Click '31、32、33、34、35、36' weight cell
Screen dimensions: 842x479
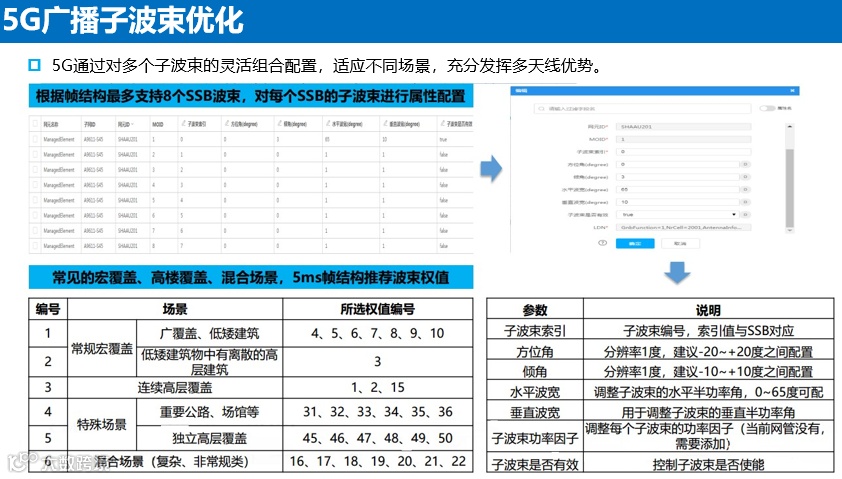[x=378, y=412]
